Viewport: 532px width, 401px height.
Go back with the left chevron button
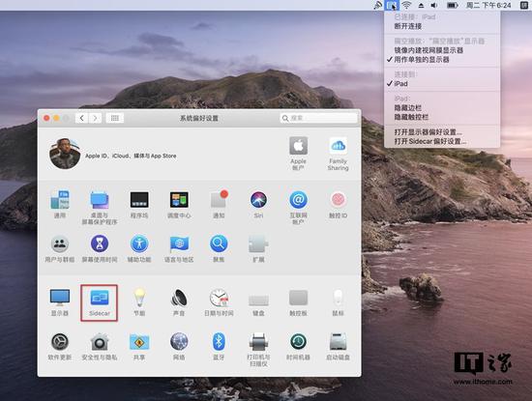pyautogui.click(x=82, y=118)
